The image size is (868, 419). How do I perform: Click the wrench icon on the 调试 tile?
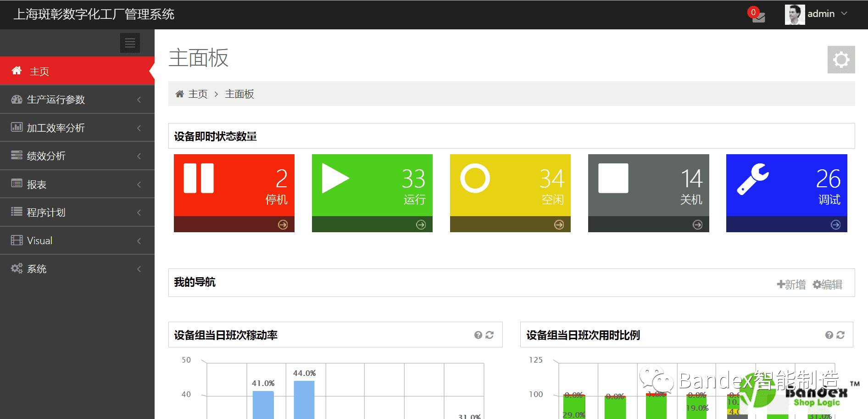click(x=752, y=179)
